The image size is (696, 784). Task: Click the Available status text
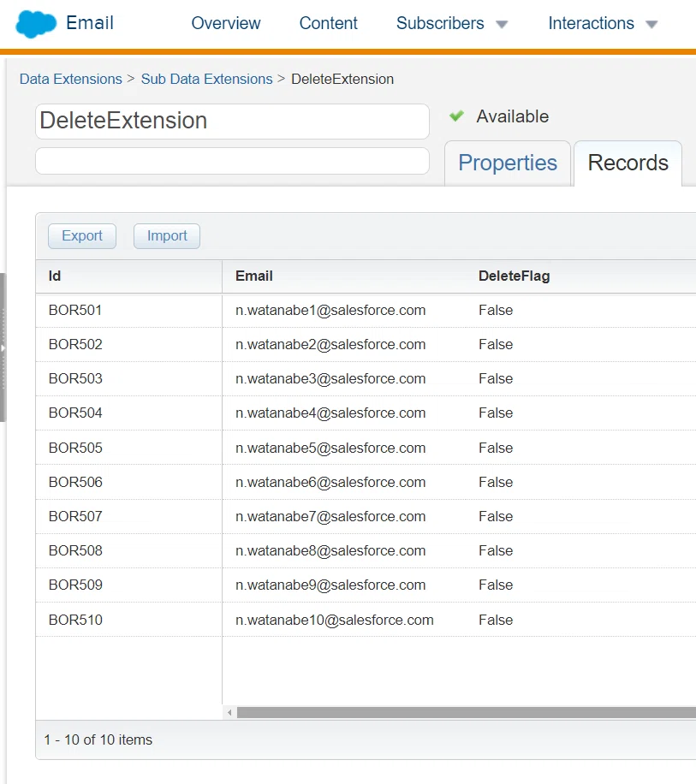pos(513,116)
